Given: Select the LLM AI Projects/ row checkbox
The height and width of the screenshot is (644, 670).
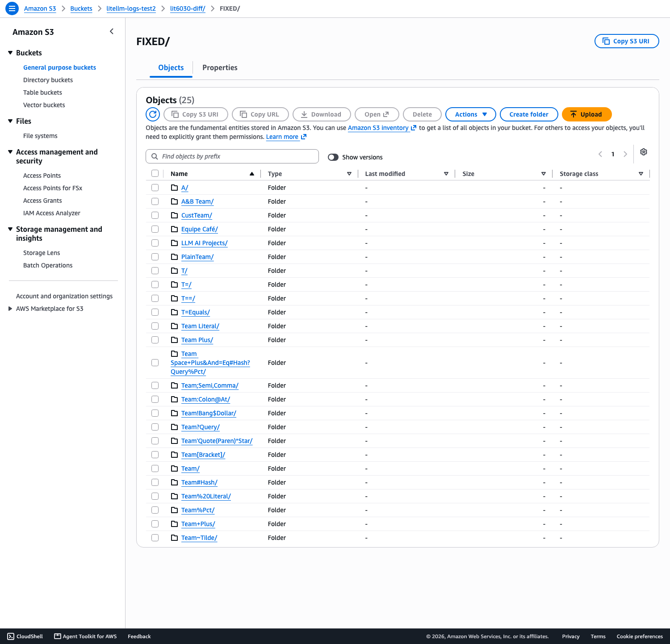Looking at the screenshot, I should coord(155,243).
